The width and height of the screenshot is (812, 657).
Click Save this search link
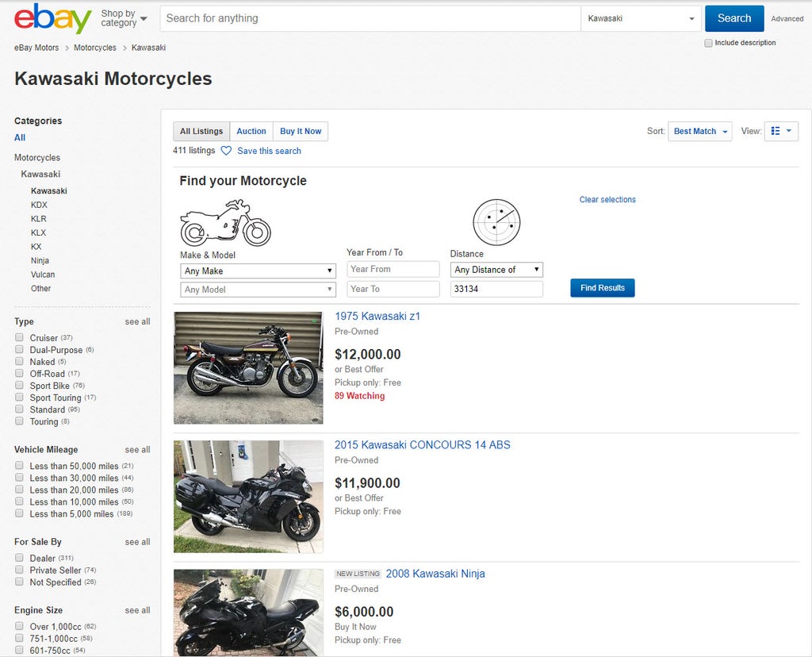point(269,151)
